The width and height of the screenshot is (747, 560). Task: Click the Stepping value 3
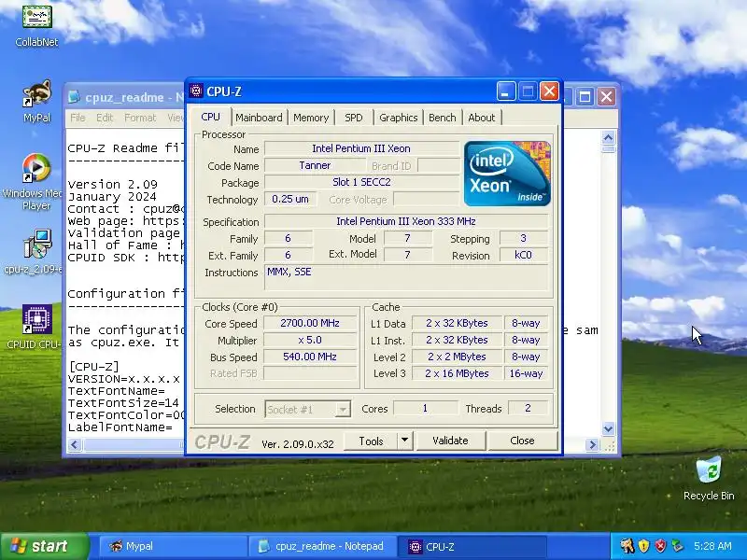(x=523, y=238)
